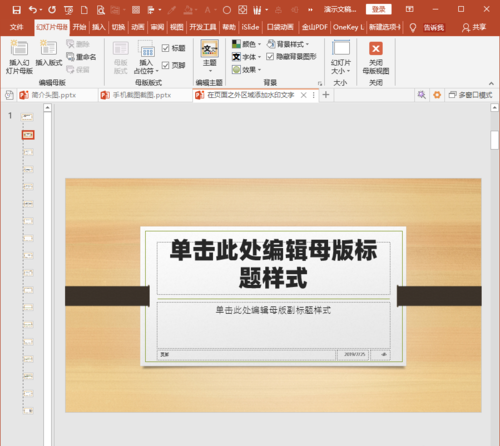Select the last layout thumbnail in the pane
Screen dimensions: 500x446
[x=28, y=411]
